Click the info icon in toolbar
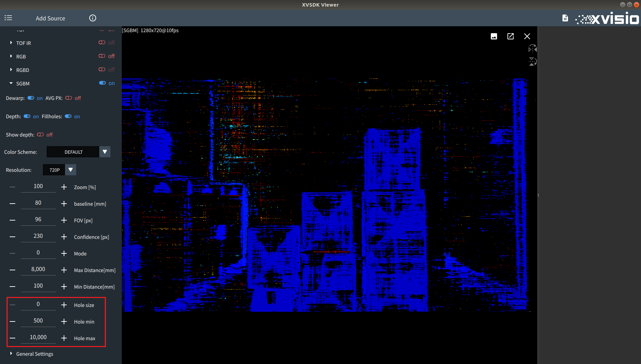The image size is (641, 364). 93,18
